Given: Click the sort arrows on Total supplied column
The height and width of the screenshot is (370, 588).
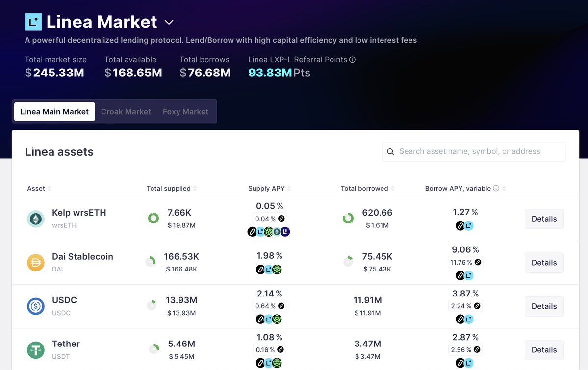Looking at the screenshot, I should (x=195, y=188).
